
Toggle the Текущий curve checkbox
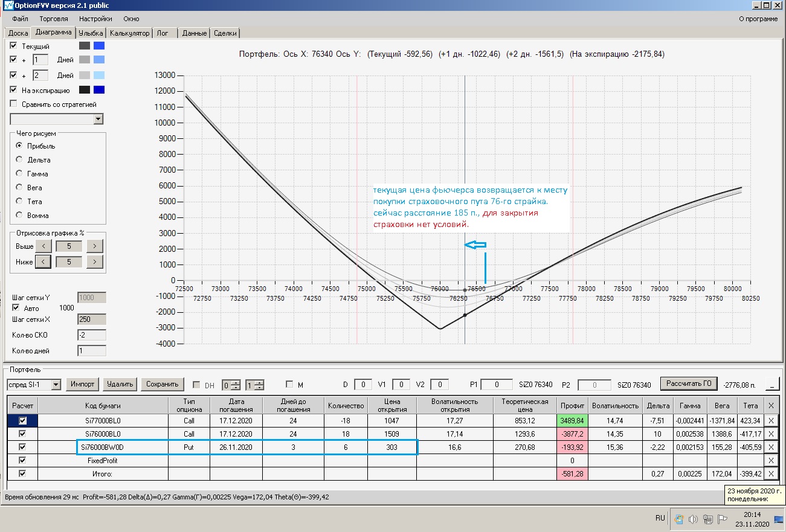pyautogui.click(x=13, y=46)
